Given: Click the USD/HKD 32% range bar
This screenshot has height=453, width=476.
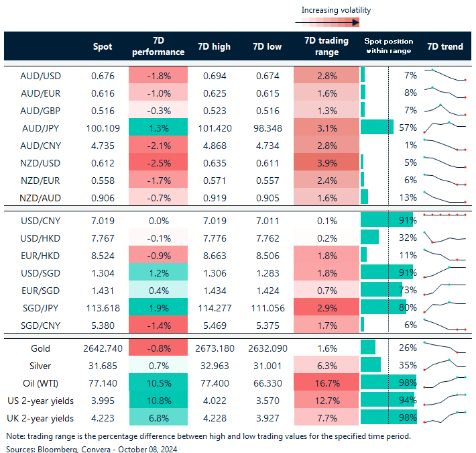Looking at the screenshot, I should (370, 237).
